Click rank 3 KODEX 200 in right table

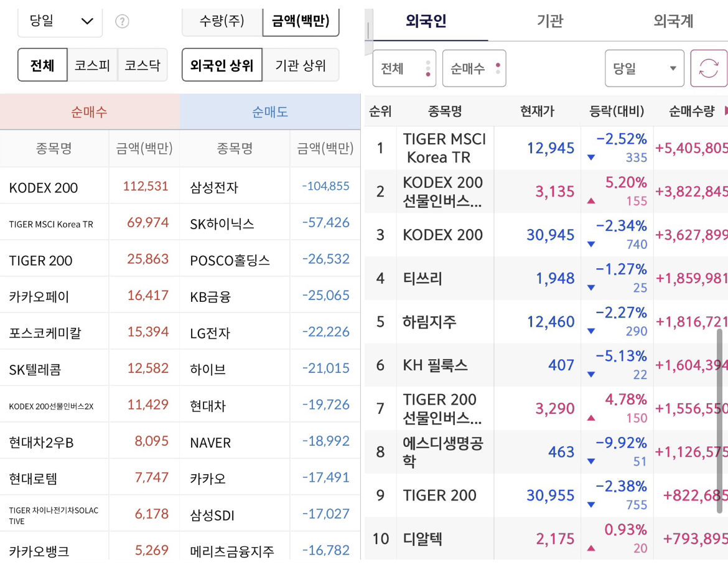(x=442, y=235)
